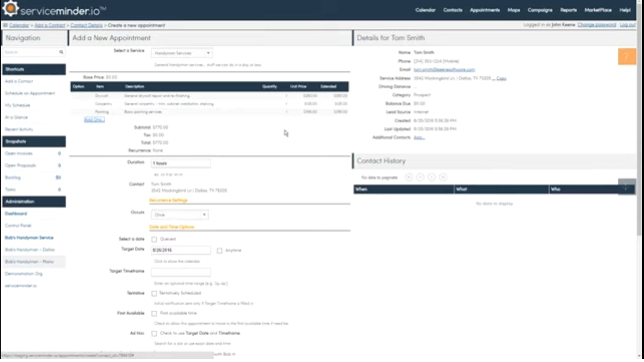The height and width of the screenshot is (362, 644).
Task: Click the Target Date input field
Action: click(x=181, y=250)
